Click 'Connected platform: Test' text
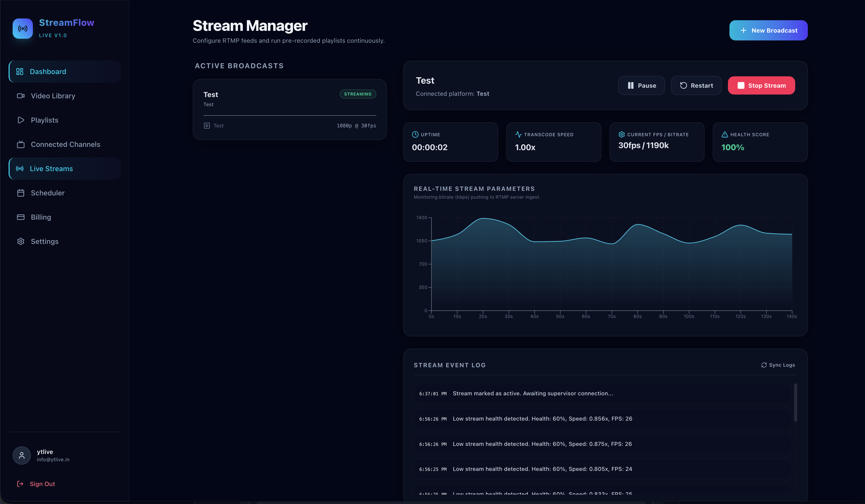The image size is (865, 504). click(452, 94)
